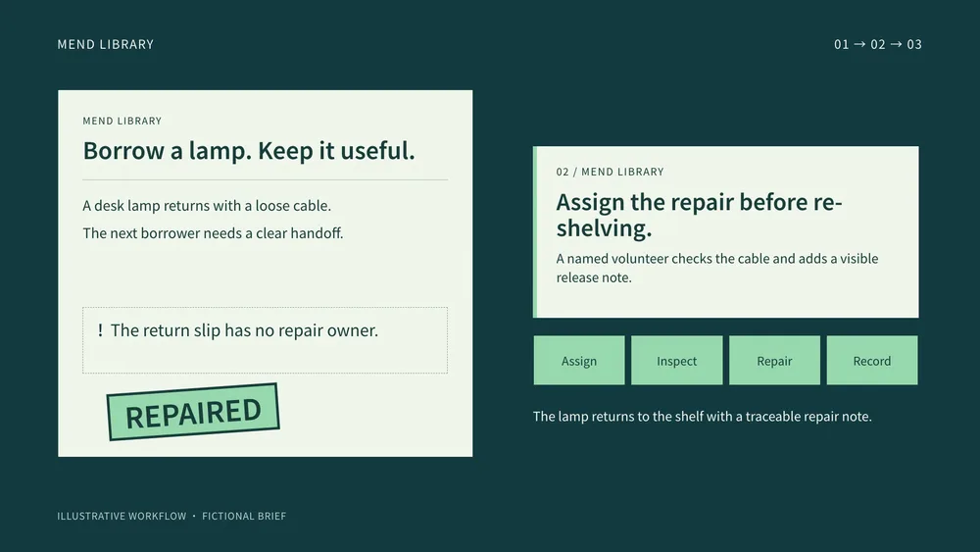Click the step indicator '01 → 02 → 03'
Viewport: 980px width, 552px height.
pos(877,44)
